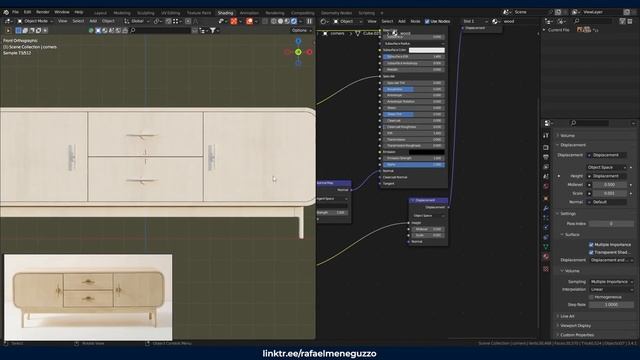Open the shader type Object dropdown
Viewport: 640px width, 360px height.
[348, 21]
